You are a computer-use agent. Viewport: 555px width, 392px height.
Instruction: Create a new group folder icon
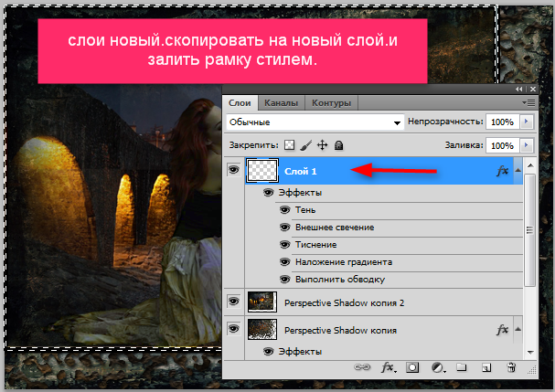point(461,367)
